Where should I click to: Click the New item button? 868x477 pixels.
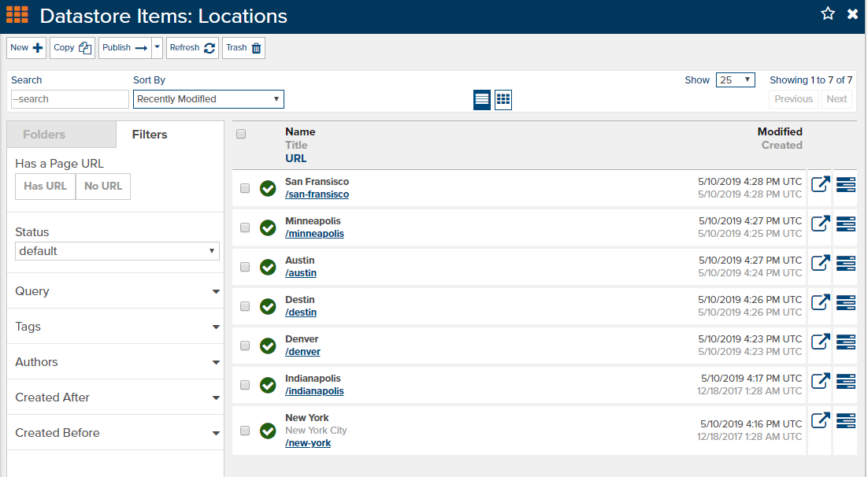pos(26,47)
